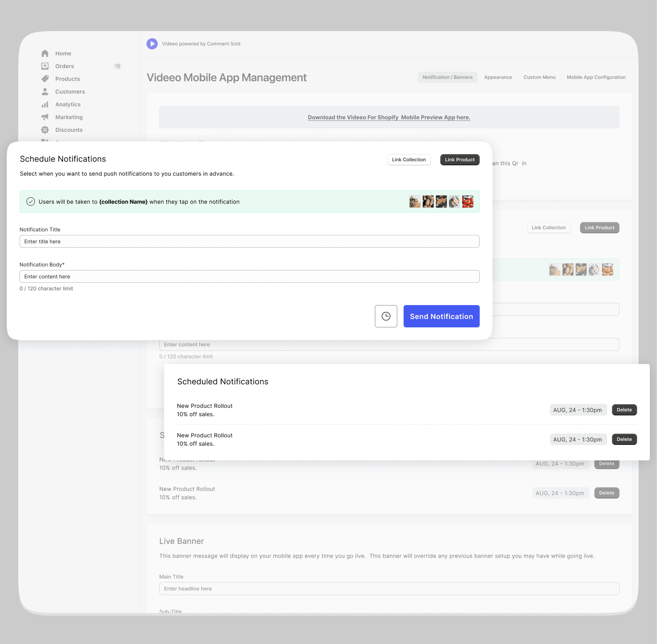Click the Analytics bar chart icon
Viewport: 657px width, 644px height.
[45, 104]
